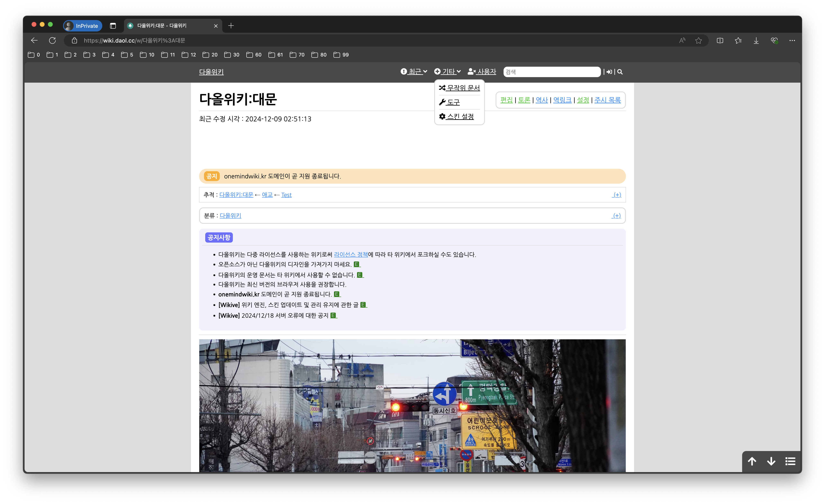Viewport: 825px width, 504px height.
Task: Open E link after 디자인을 가져가지 마세요
Action: 357,264
